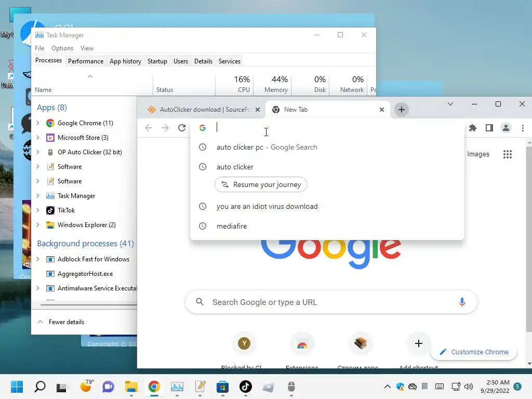This screenshot has width=532, height=399.
Task: Pick suggestion 'auto clicker pc'
Action: point(327,147)
